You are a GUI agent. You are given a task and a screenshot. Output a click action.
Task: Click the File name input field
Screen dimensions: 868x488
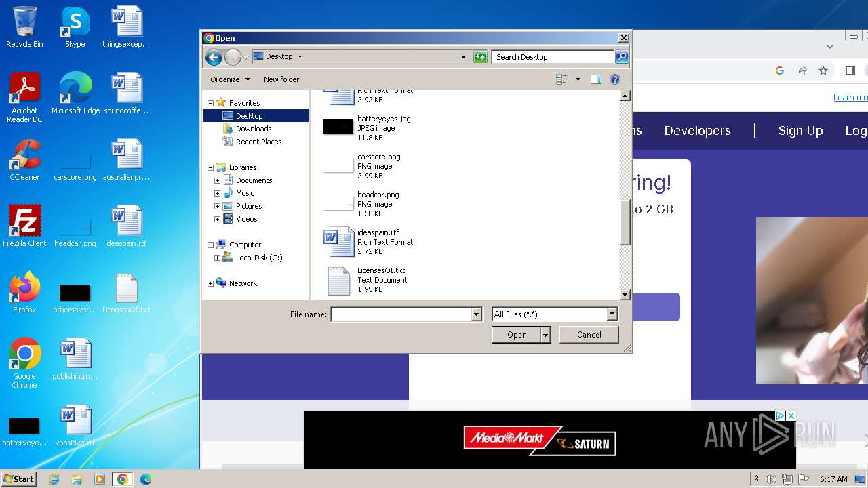point(401,314)
